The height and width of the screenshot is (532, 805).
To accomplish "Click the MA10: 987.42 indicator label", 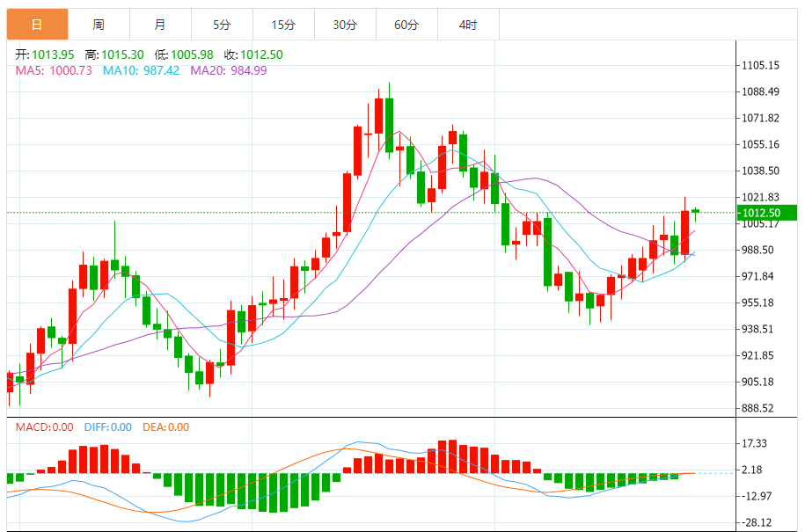I will coord(141,70).
